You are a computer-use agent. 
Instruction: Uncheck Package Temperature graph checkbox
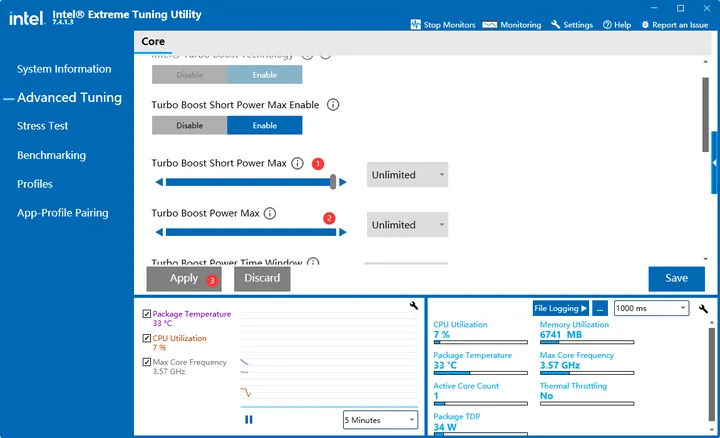(146, 314)
